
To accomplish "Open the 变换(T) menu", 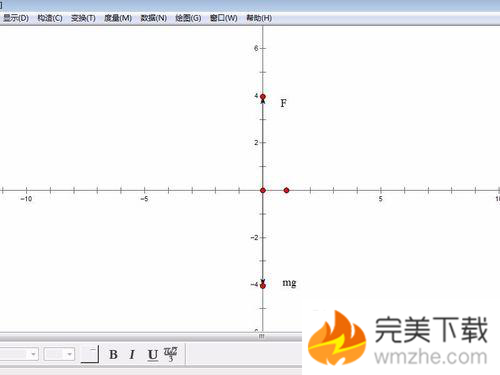I will tap(83, 18).
